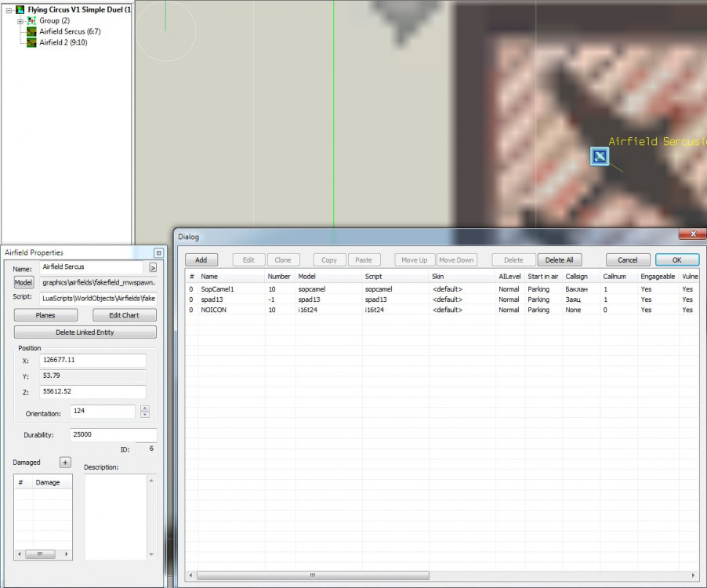Screen dimensions: 707x588
Task: Click Damaged list horizontal scrollbar thumb
Action: point(40,554)
